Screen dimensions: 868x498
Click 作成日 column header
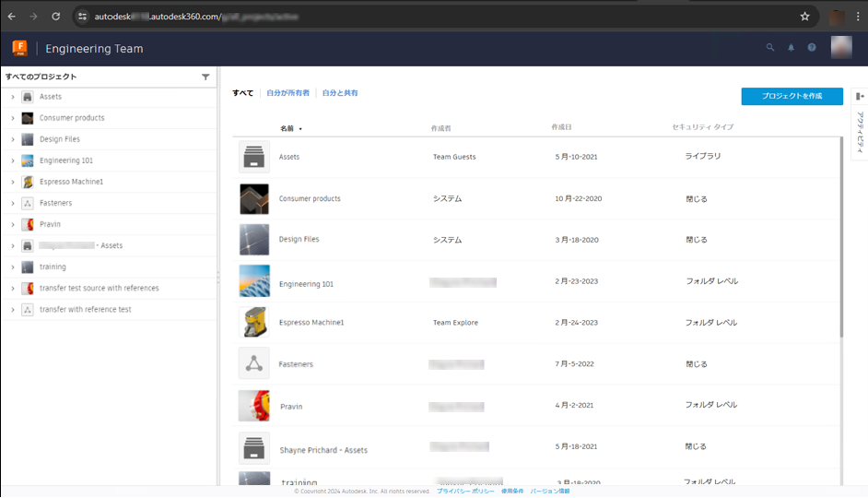(x=561, y=127)
